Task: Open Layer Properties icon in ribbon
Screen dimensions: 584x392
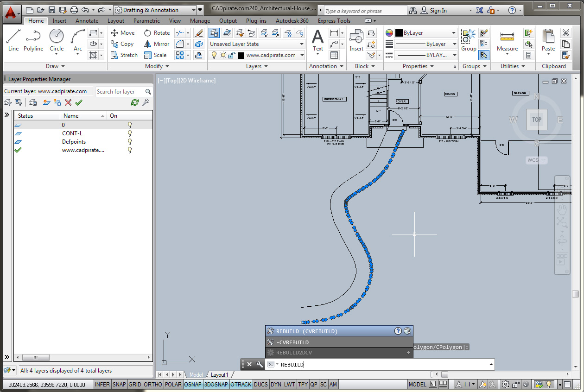Action: [x=214, y=33]
